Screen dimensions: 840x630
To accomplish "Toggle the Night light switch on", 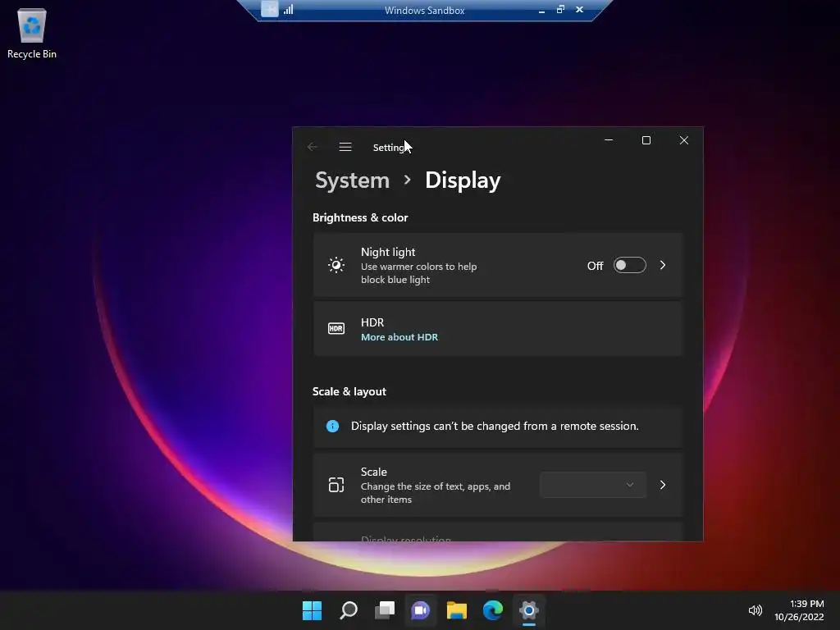I will pyautogui.click(x=629, y=265).
